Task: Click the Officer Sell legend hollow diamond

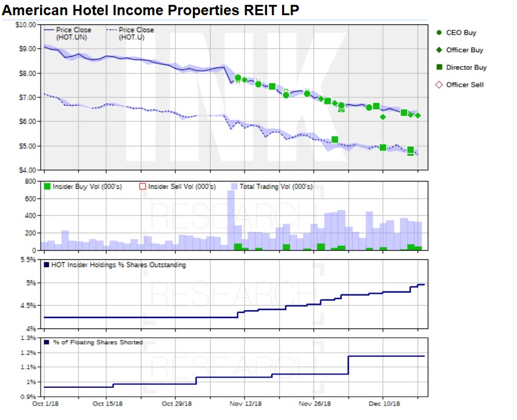Action: point(439,85)
